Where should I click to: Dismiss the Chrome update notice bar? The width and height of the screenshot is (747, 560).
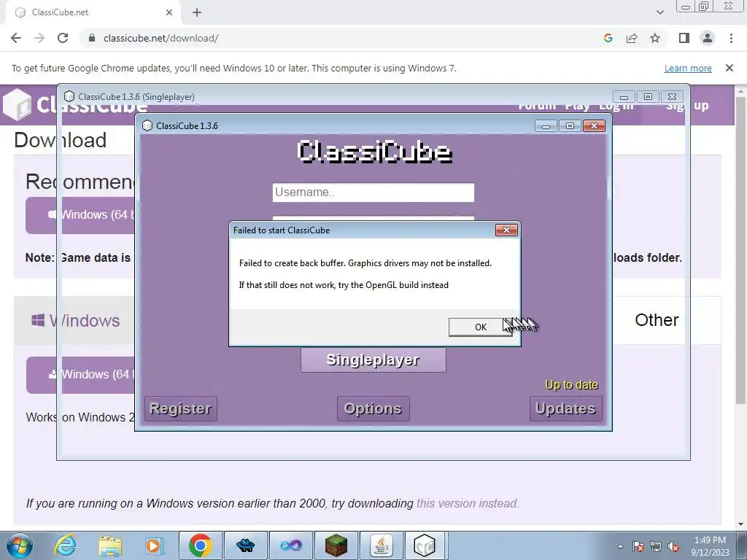[x=729, y=68]
